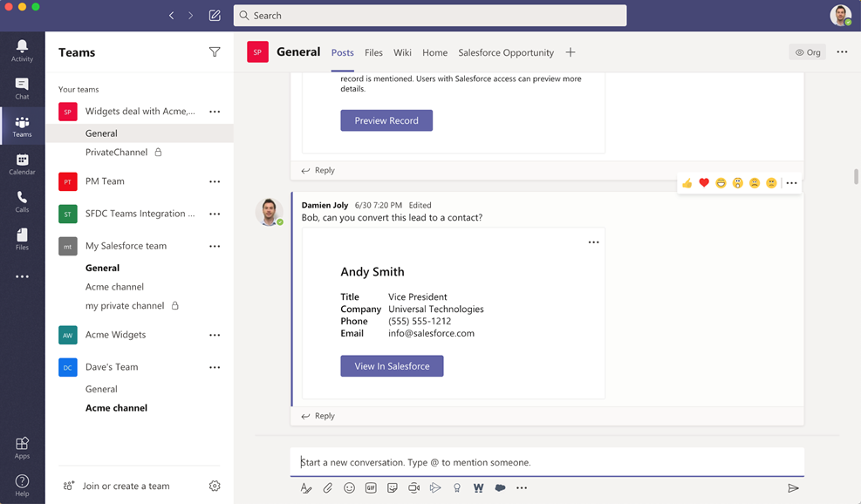Open more messaging extensions menu
The width and height of the screenshot is (861, 504).
[522, 487]
